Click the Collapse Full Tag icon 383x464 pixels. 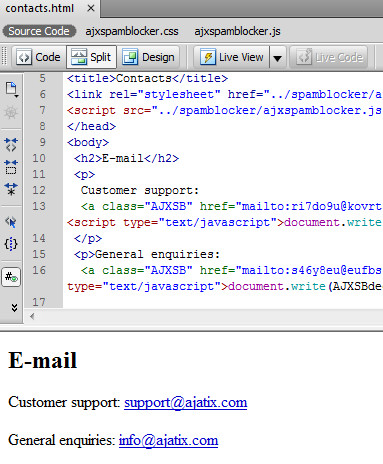coord(11,144)
